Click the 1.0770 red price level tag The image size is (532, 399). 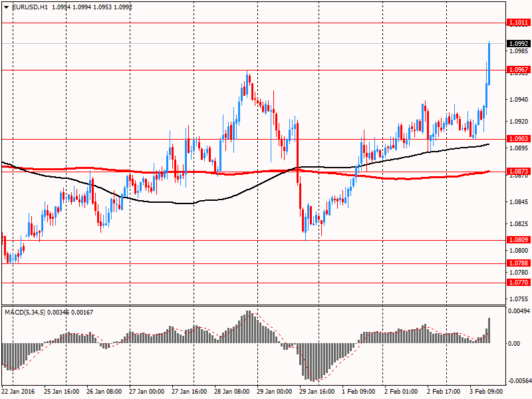[x=518, y=283]
